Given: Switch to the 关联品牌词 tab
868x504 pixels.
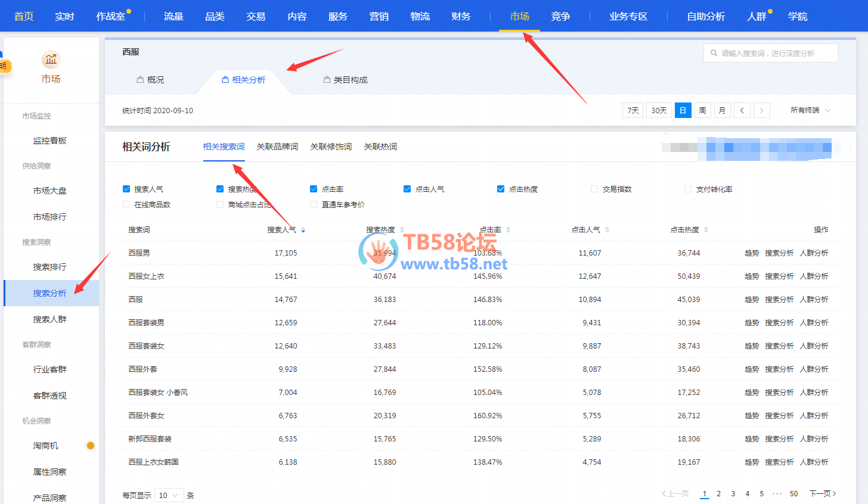Looking at the screenshot, I should tap(277, 147).
